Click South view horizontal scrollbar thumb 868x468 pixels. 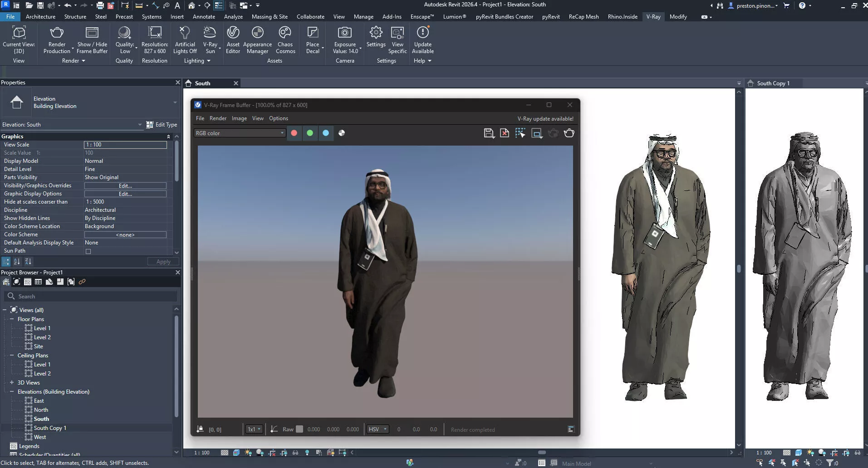point(542,452)
